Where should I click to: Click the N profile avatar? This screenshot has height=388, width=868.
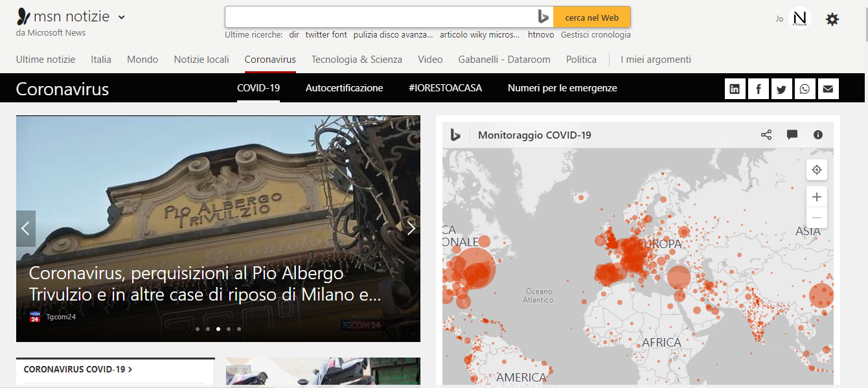[800, 18]
